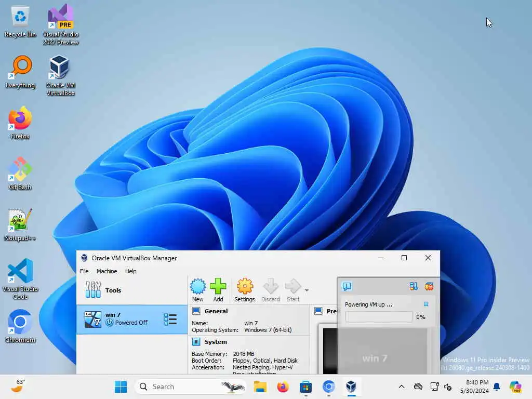The image size is (532, 399).
Task: Click the Start arrow icon in toolbar
Action: [x=293, y=290]
